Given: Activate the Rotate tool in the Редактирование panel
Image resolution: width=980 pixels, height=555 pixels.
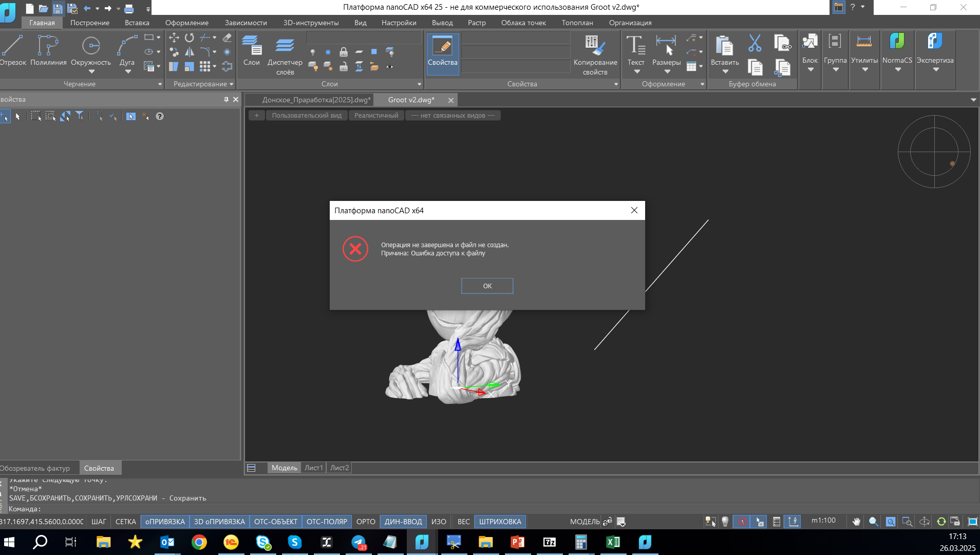Looking at the screenshot, I should tap(190, 38).
